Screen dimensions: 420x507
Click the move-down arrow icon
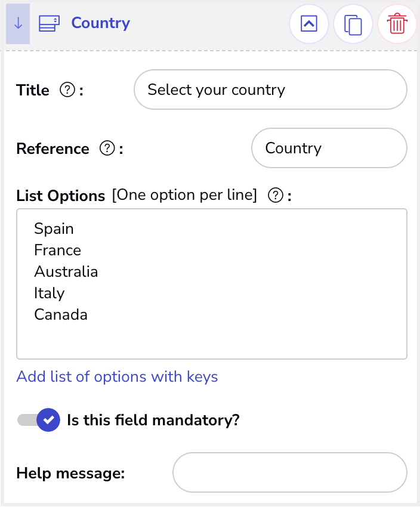point(18,24)
